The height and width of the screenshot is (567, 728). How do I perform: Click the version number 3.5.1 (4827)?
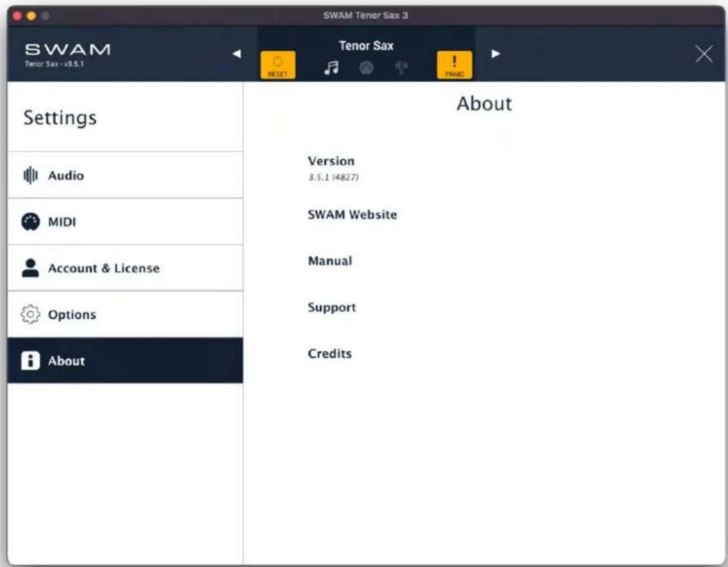[x=333, y=177]
